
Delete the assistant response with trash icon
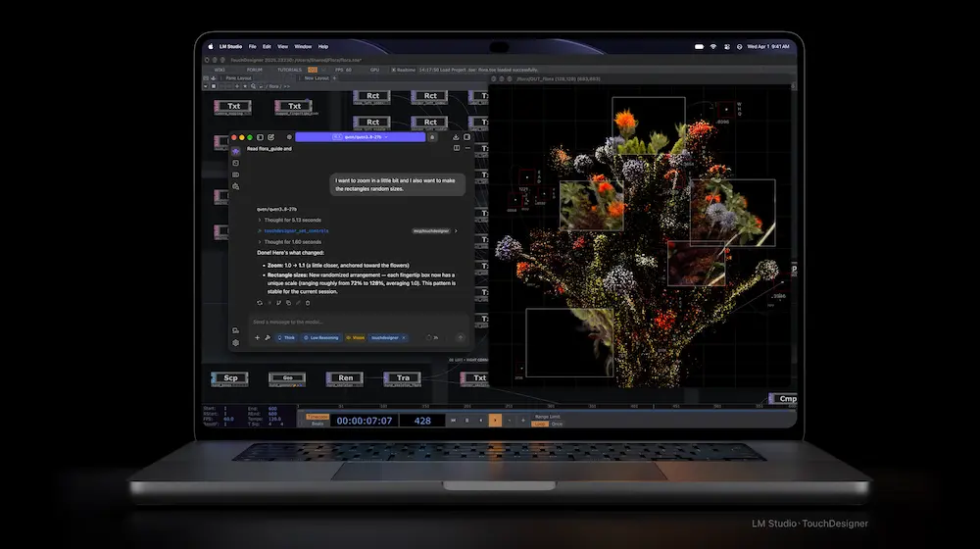click(x=308, y=303)
